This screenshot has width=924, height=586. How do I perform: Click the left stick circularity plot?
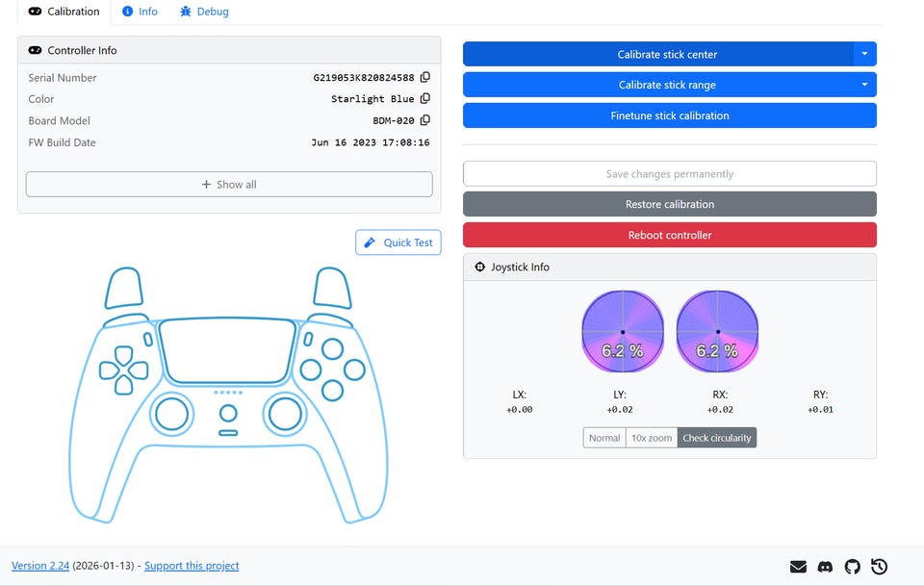coord(623,332)
